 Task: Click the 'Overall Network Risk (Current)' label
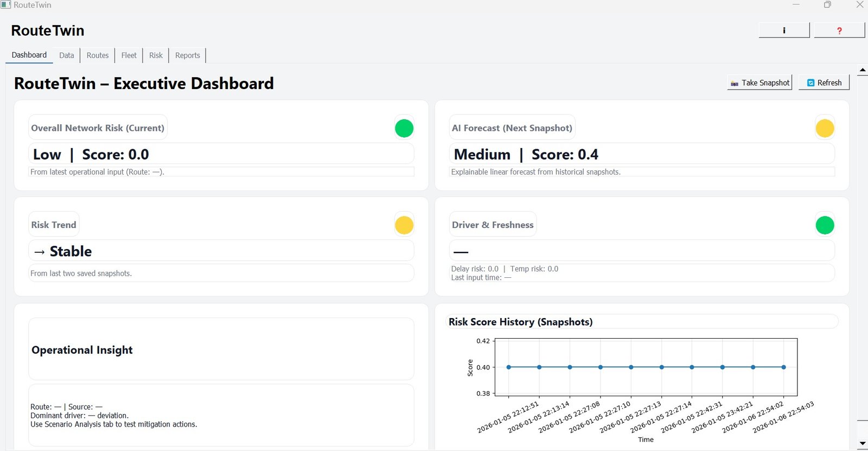point(98,128)
